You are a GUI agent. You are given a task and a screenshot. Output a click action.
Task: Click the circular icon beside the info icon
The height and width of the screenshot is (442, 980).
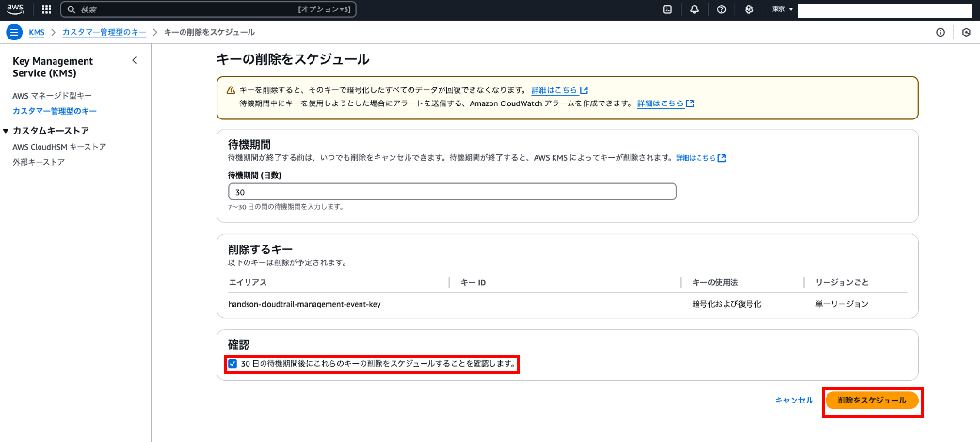[x=966, y=33]
